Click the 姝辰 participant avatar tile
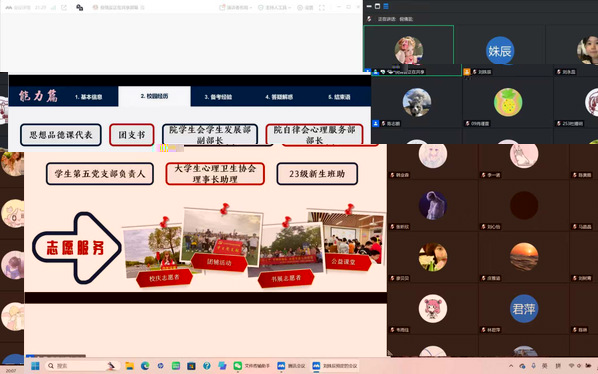598x374 pixels. pyautogui.click(x=500, y=50)
